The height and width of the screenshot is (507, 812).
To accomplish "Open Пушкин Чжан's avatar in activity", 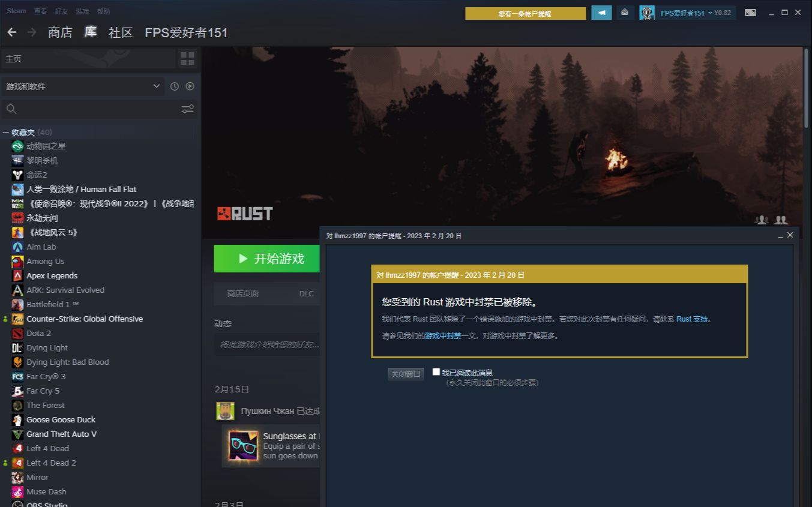I will point(225,411).
